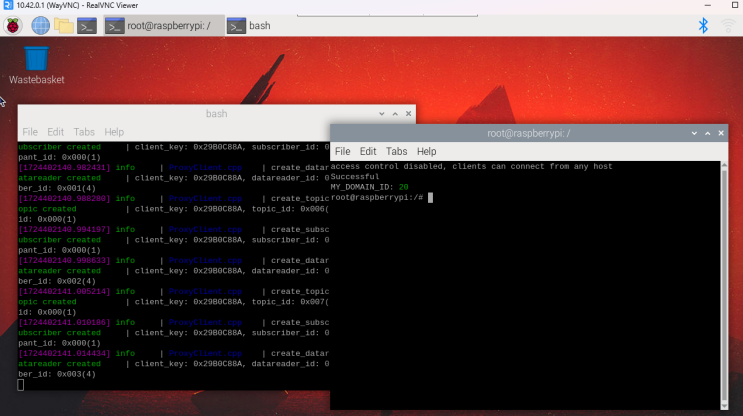Iconify the root@raspberrypi window with down chevron
This screenshot has width=743, height=416.
(694, 133)
